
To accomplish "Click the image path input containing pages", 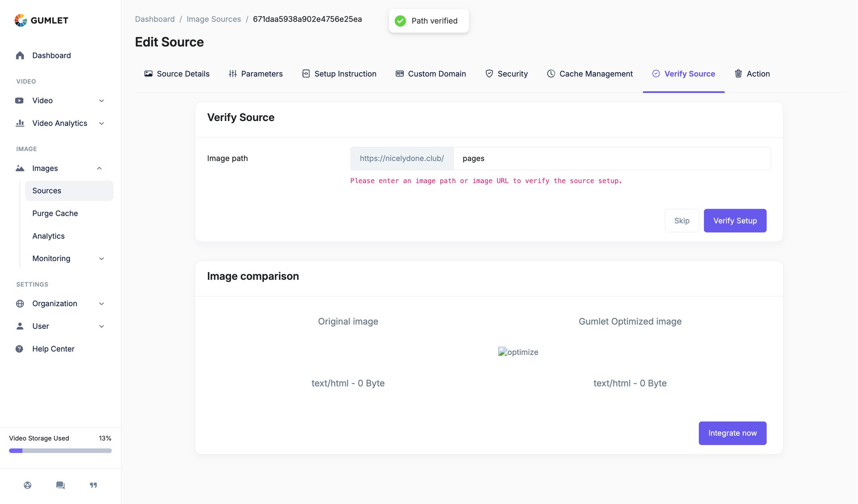I will point(612,158).
